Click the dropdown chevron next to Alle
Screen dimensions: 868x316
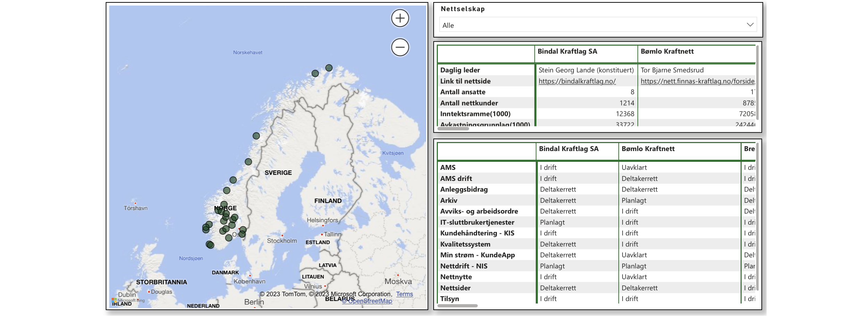pos(750,25)
